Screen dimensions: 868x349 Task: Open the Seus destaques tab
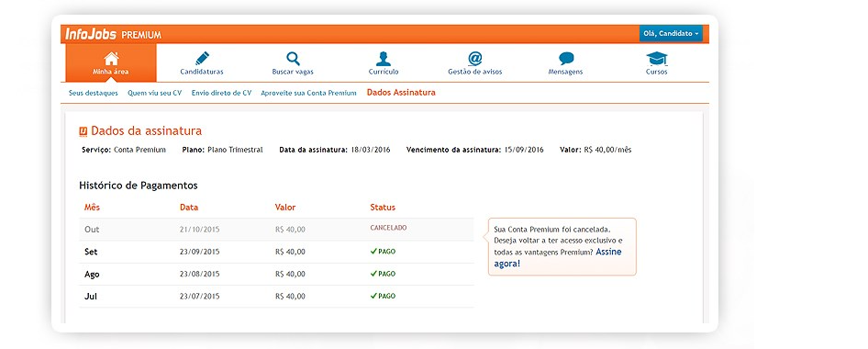[x=94, y=93]
